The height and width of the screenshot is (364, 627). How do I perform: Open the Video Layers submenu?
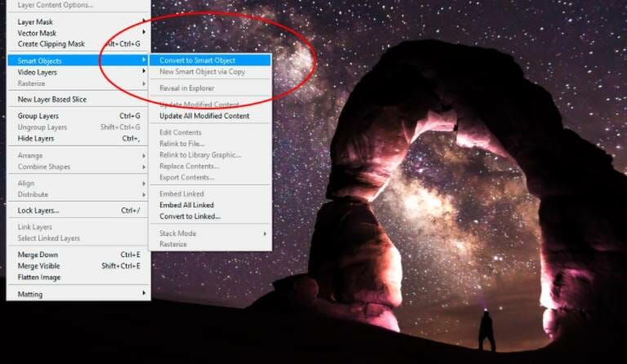tap(78, 73)
